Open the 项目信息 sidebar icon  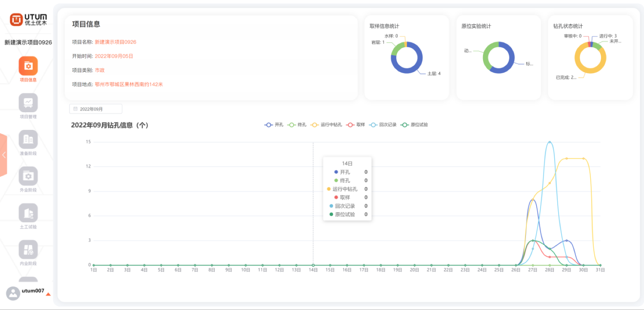[x=28, y=66]
